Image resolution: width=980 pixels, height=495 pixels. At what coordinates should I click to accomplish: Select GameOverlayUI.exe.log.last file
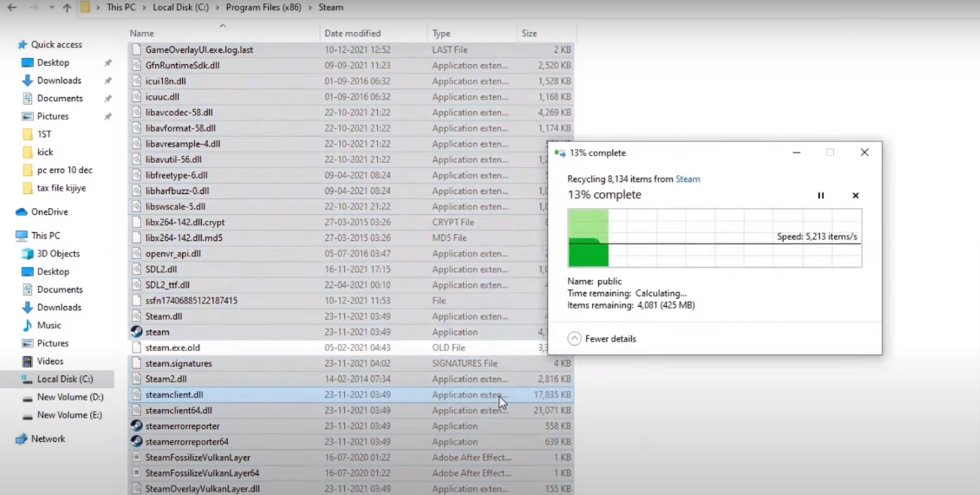pos(199,50)
